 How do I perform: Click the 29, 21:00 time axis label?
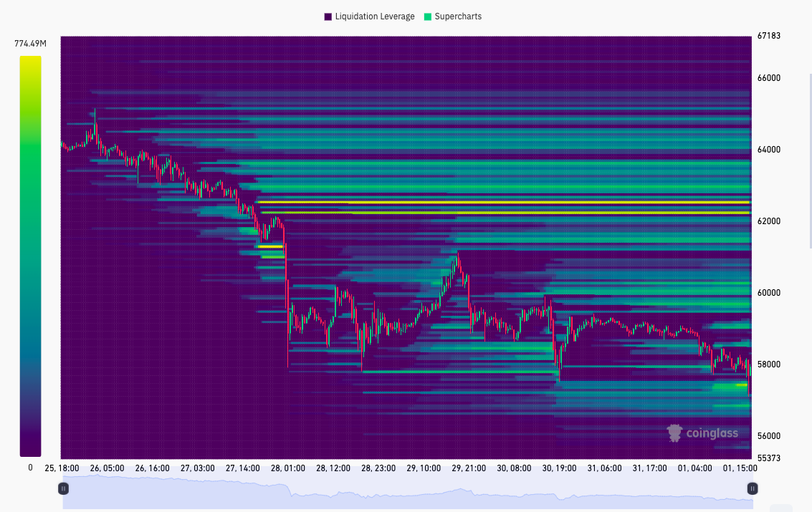(469, 468)
